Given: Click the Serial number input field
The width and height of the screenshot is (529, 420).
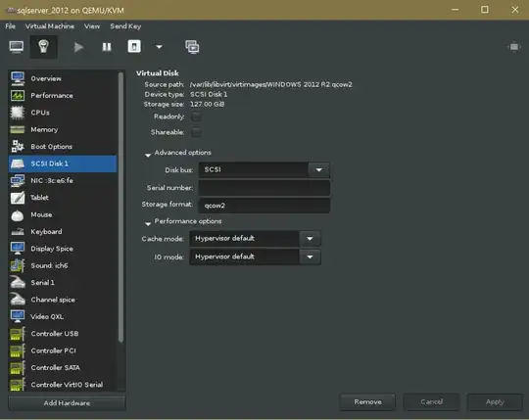Looking at the screenshot, I should coord(264,187).
